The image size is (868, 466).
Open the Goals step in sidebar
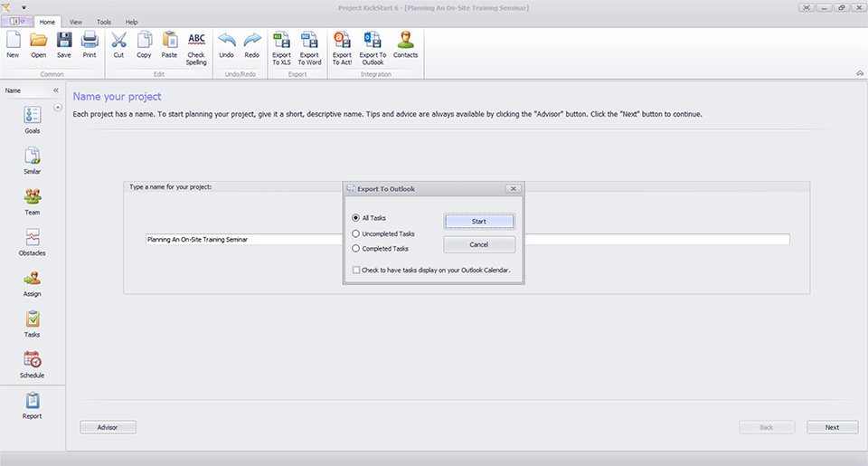[33, 119]
